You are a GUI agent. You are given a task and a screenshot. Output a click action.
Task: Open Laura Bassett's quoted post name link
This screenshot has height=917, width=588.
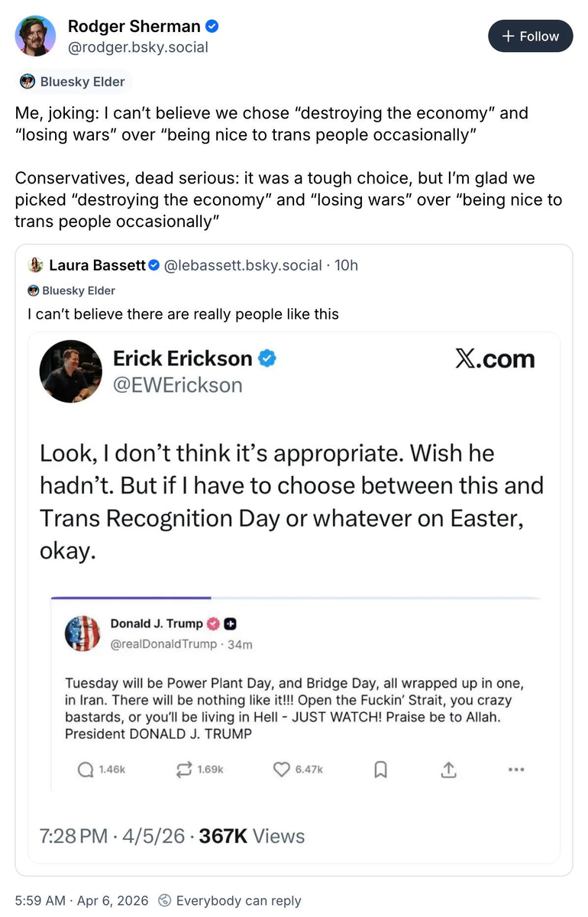97,265
